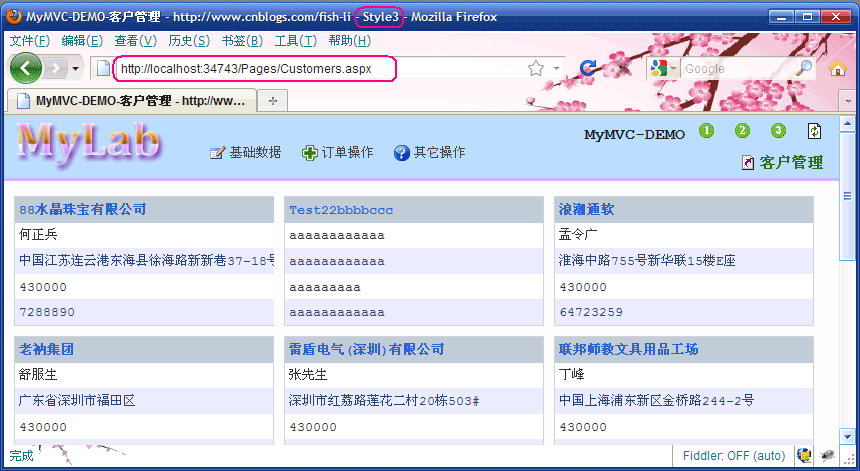Open the 88水晶珠宝有限公司 customer link
This screenshot has height=471, width=860.
pyautogui.click(x=83, y=209)
